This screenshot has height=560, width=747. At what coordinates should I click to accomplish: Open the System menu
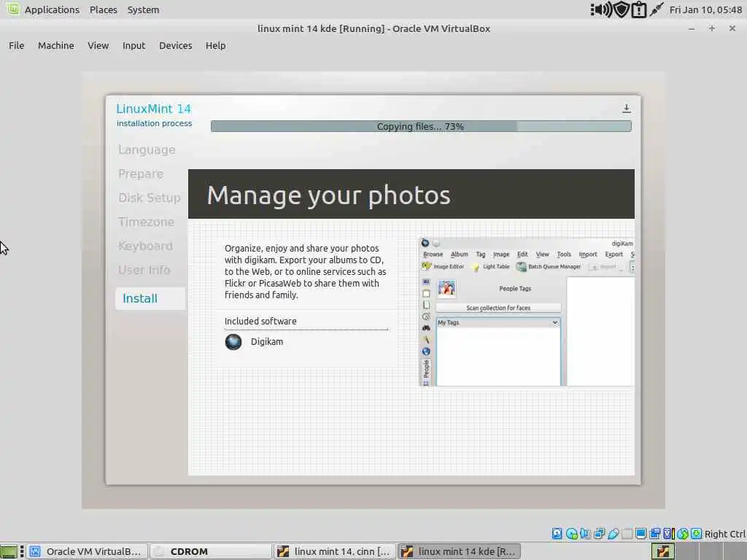pyautogui.click(x=144, y=9)
